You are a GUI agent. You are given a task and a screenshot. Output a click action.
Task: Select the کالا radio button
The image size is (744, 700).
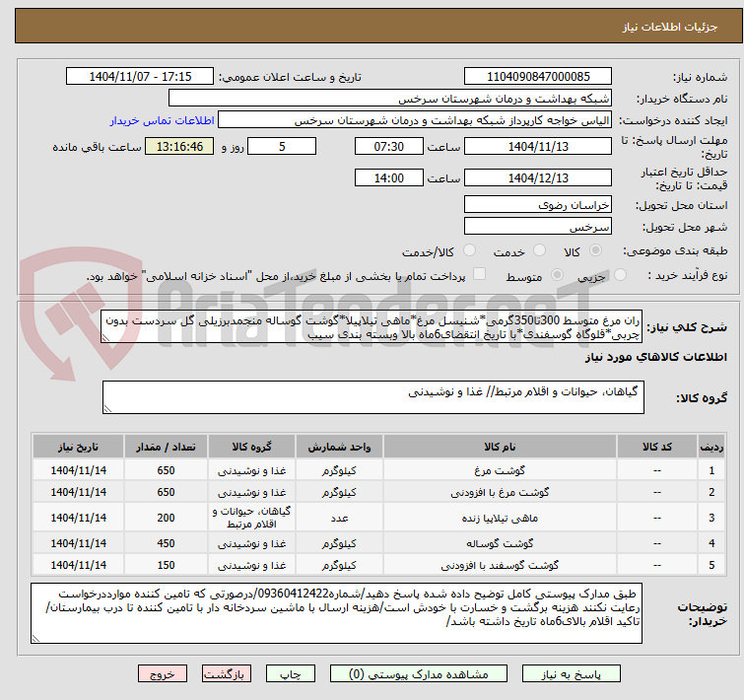point(596,250)
